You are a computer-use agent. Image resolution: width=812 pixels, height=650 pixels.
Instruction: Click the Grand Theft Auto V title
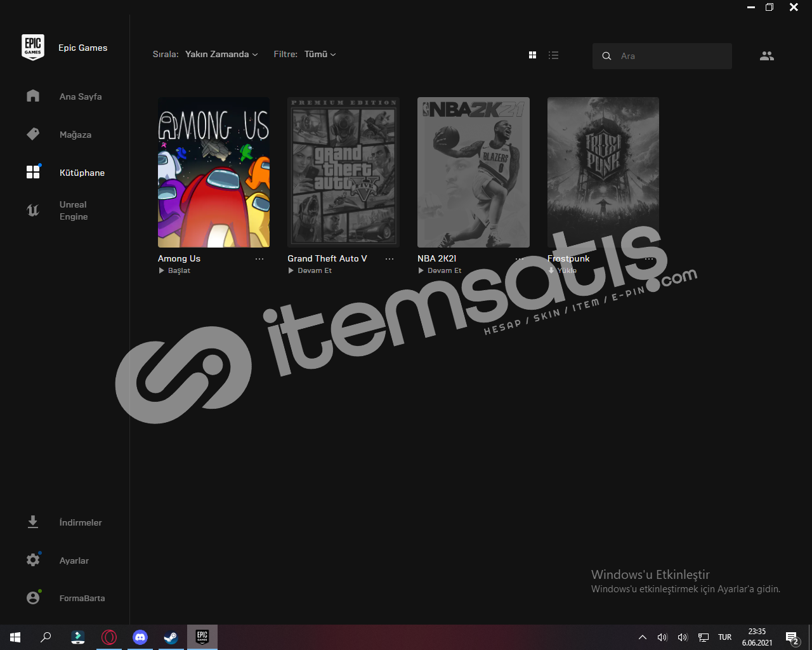327,258
